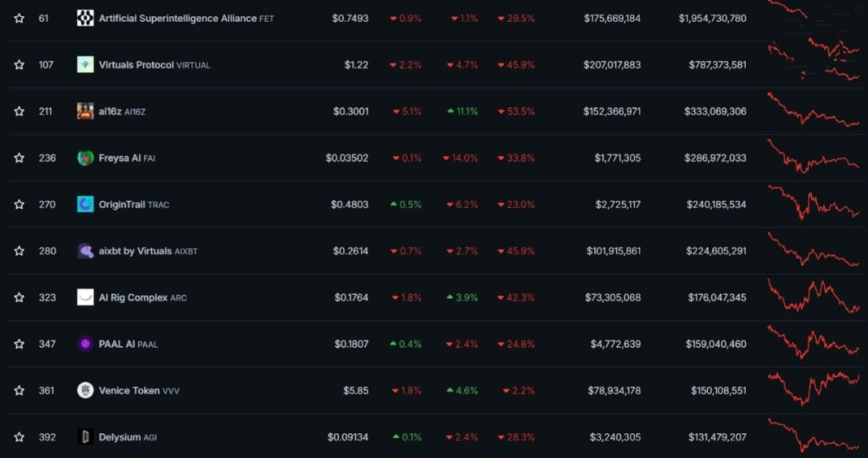
Task: Click the AI Rig Complex logo
Action: (x=85, y=297)
